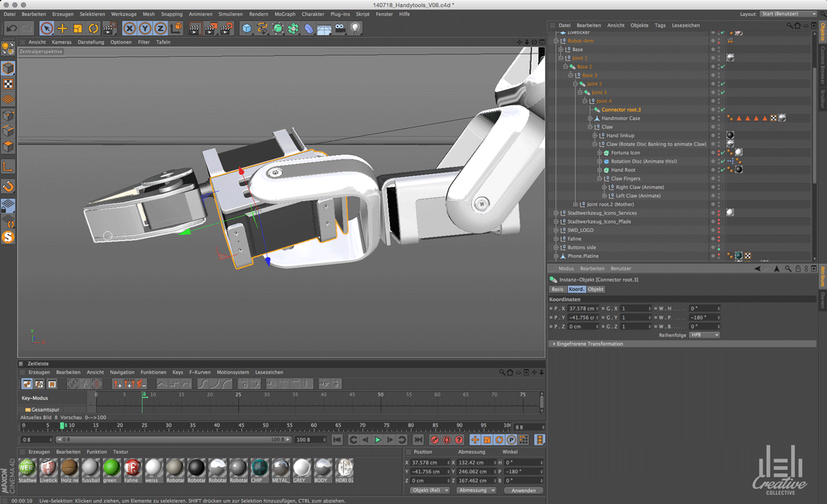This screenshot has height=504, width=827.
Task: Enable snapping magnet icon in sidebar
Action: pos(8,186)
